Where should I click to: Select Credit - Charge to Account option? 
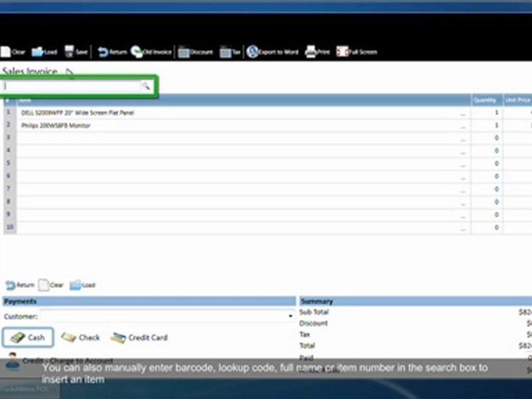59,361
